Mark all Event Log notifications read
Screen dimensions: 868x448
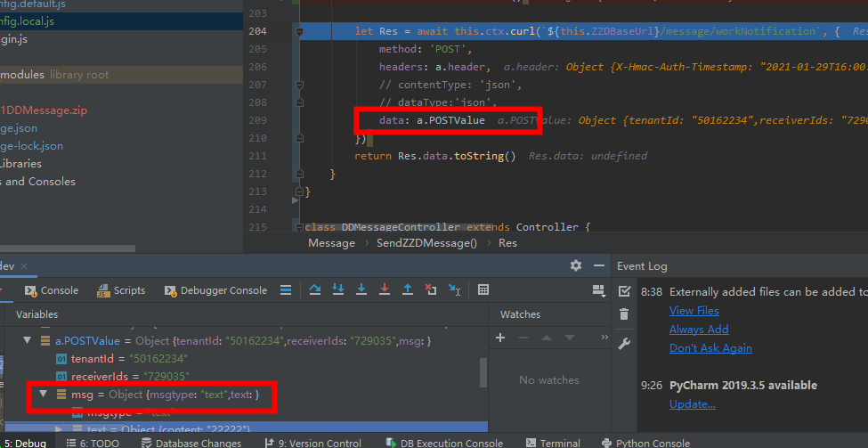coord(624,290)
